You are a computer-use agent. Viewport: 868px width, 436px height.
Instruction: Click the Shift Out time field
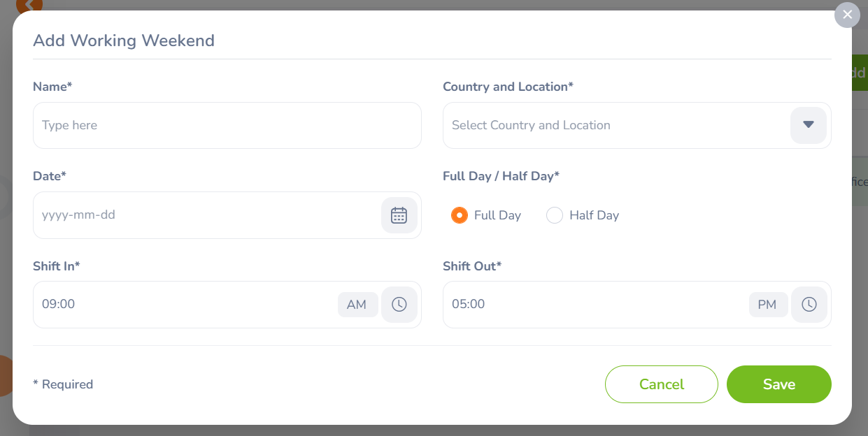point(595,305)
